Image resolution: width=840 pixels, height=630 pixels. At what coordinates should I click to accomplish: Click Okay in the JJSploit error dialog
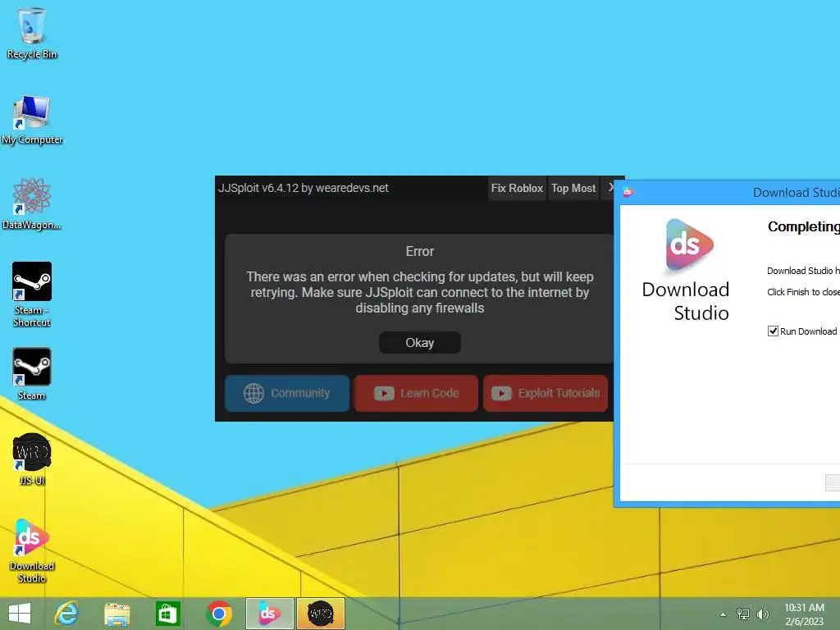pyautogui.click(x=419, y=343)
